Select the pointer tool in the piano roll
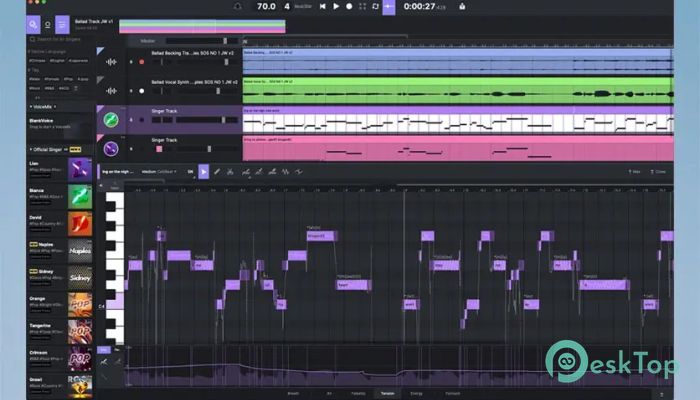This screenshot has width=700, height=400. (204, 172)
